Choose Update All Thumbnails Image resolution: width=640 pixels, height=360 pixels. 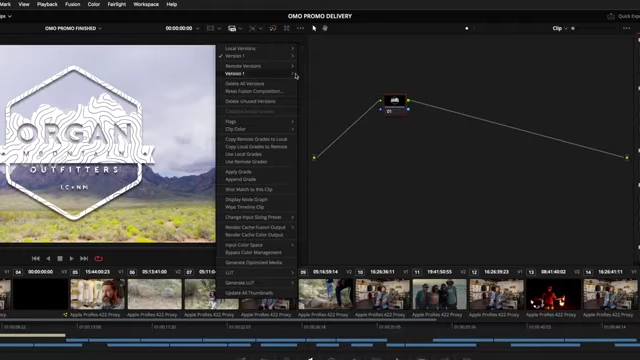257,293
